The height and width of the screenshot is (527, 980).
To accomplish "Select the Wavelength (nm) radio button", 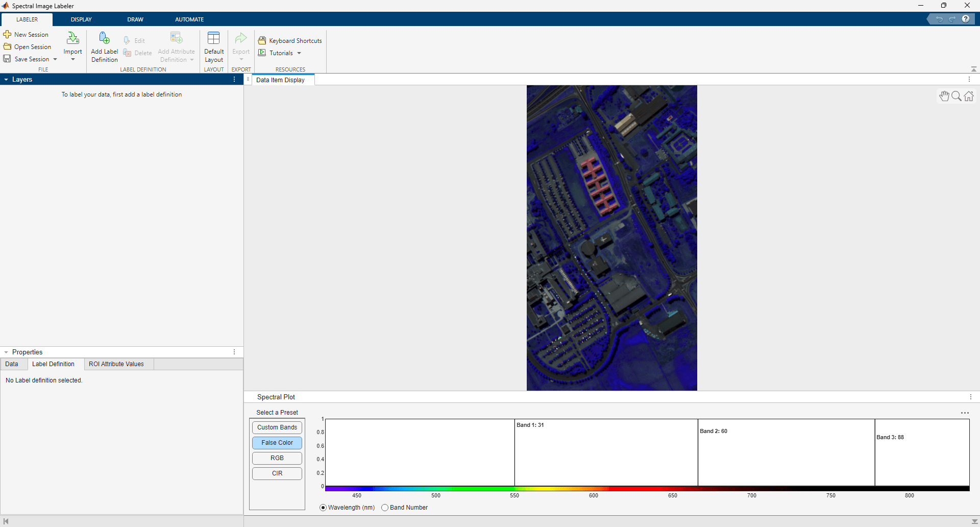I will tap(323, 508).
